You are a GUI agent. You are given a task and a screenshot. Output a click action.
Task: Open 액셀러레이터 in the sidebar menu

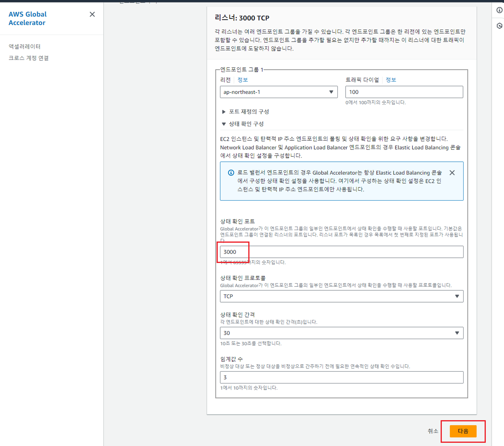tap(24, 46)
